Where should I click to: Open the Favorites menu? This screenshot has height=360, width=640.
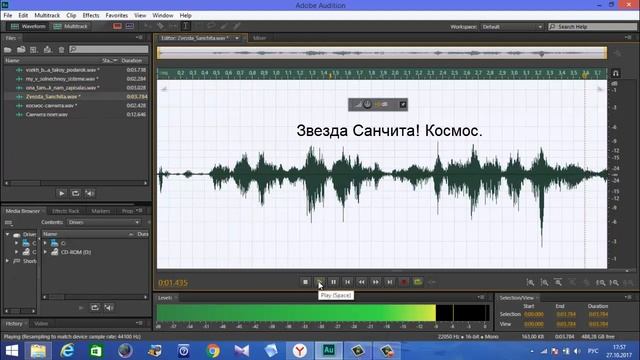(x=117, y=16)
